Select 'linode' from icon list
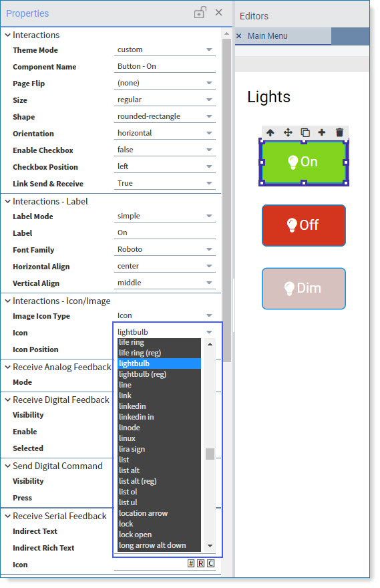Viewport: 380px width, 588px height. tap(159, 428)
